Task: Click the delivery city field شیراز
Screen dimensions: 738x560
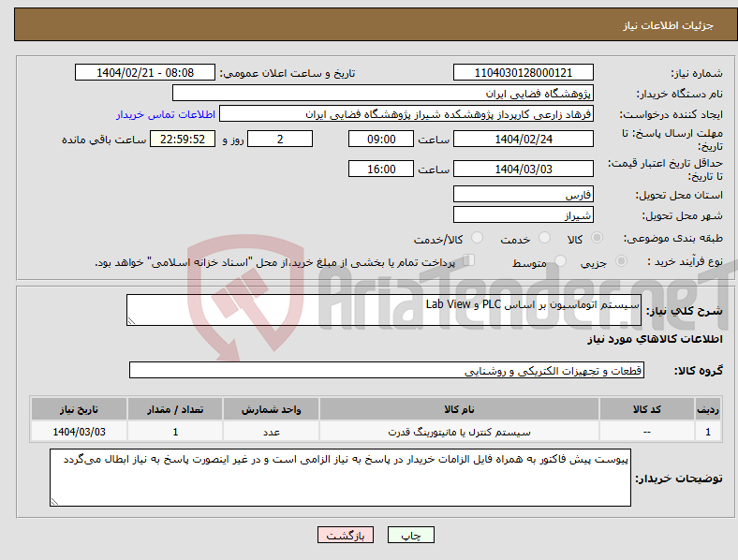Action: tap(523, 214)
